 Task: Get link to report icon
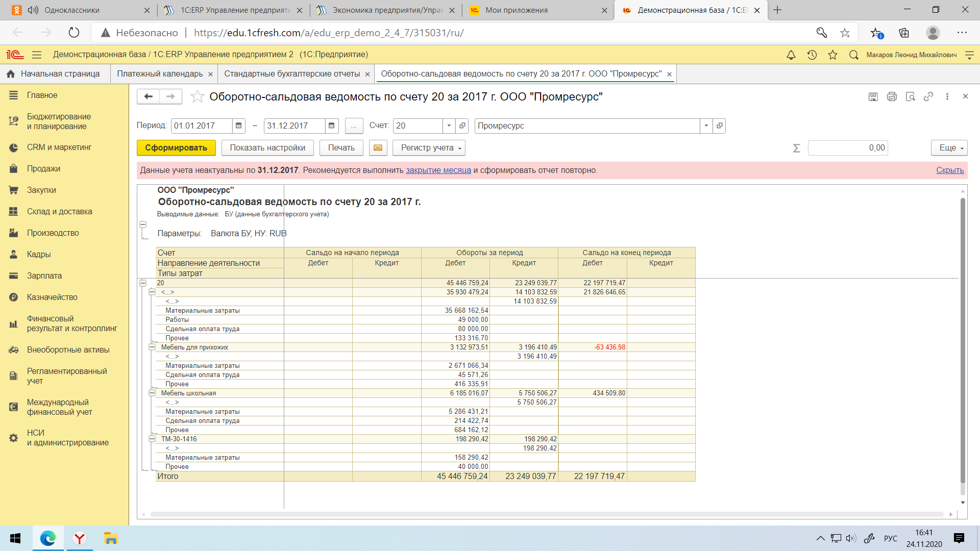(928, 96)
